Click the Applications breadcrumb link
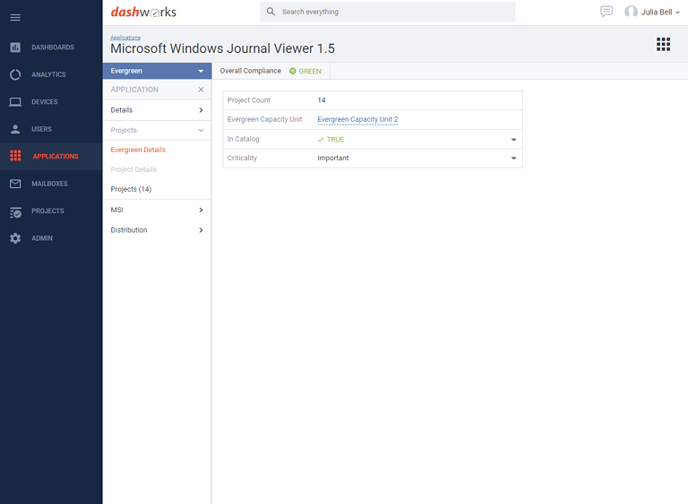 (125, 38)
